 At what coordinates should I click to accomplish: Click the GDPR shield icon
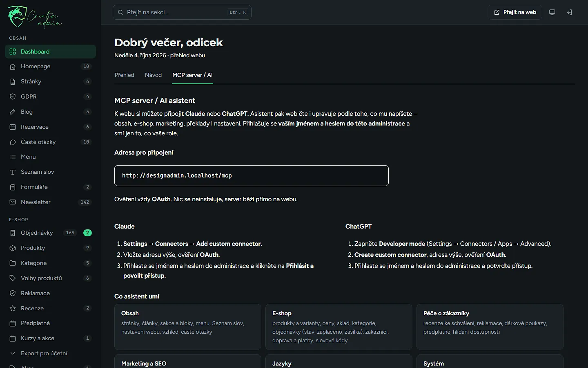(13, 97)
